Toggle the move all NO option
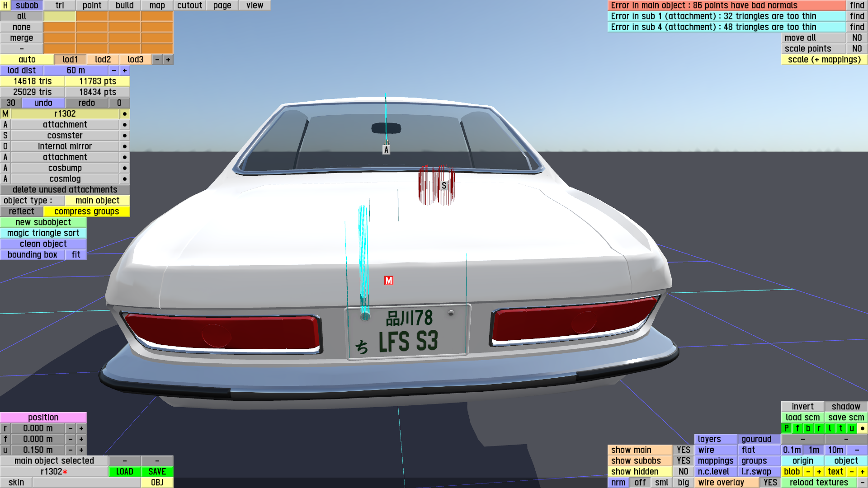This screenshot has height=488, width=868. (857, 38)
